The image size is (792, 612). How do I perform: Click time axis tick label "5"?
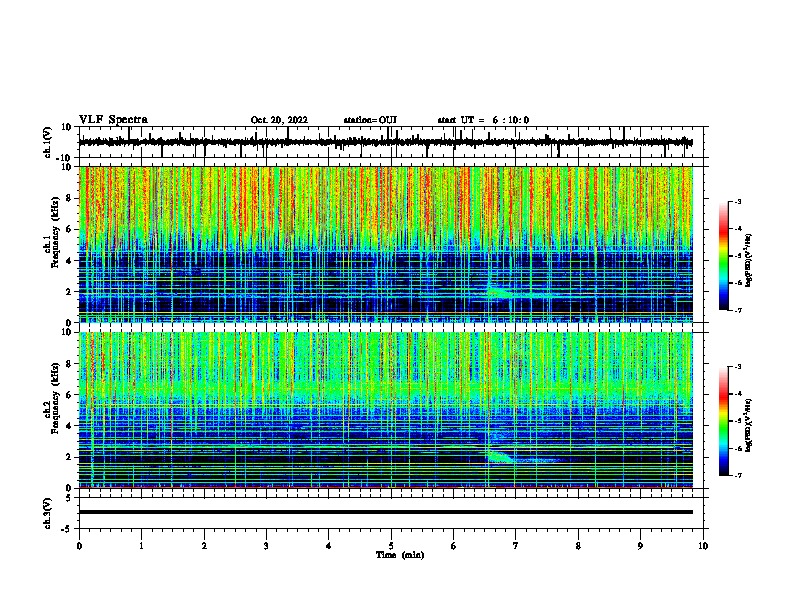coord(391,546)
